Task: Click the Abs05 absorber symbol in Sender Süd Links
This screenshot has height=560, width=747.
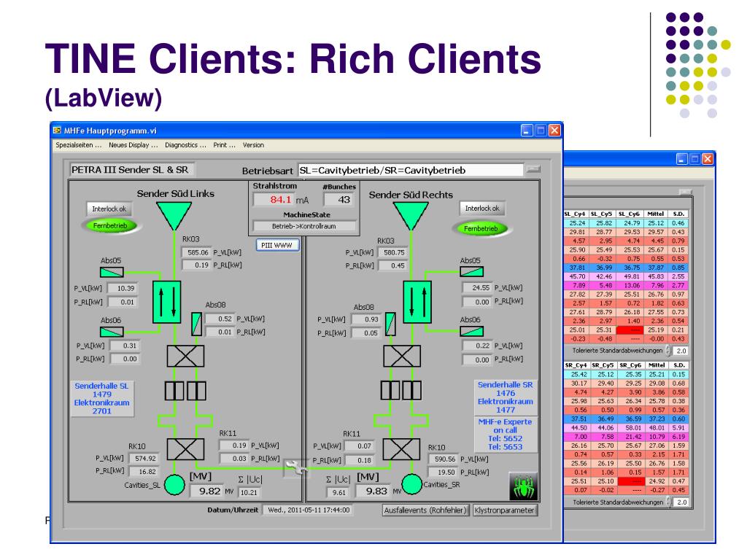Action: [x=112, y=272]
